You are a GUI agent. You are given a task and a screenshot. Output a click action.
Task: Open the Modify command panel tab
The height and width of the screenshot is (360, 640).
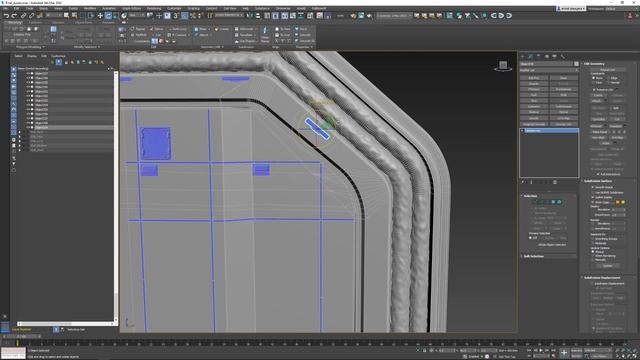531,56
